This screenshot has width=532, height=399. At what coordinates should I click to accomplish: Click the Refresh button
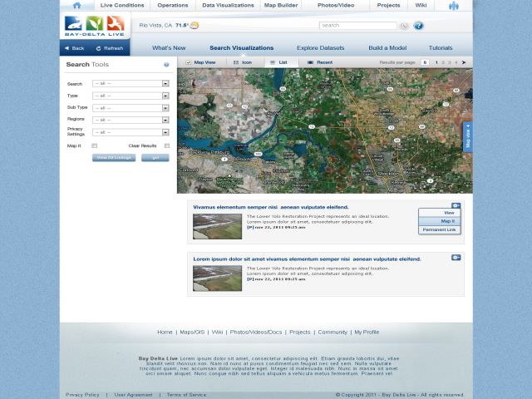coord(110,48)
